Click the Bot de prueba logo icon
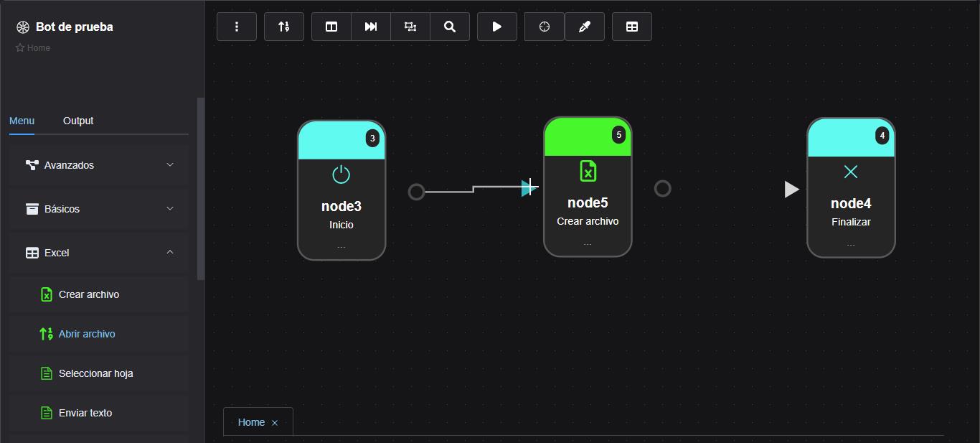Image resolution: width=980 pixels, height=443 pixels. coord(23,27)
